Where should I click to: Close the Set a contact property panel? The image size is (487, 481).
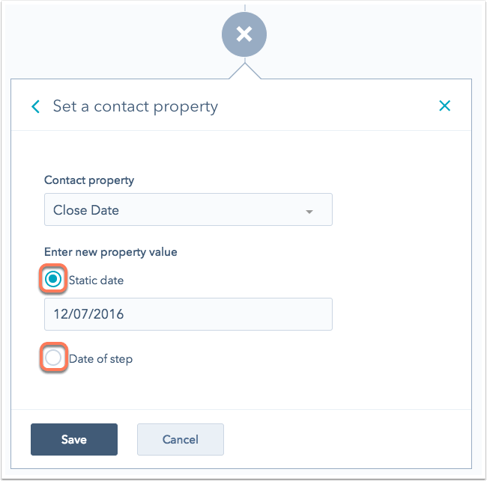(x=445, y=106)
